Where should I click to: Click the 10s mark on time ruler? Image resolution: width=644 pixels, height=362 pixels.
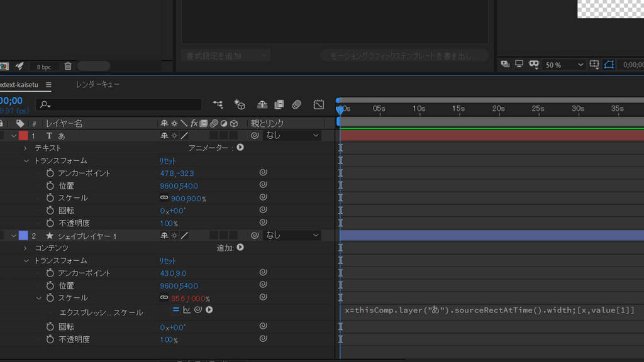(419, 109)
